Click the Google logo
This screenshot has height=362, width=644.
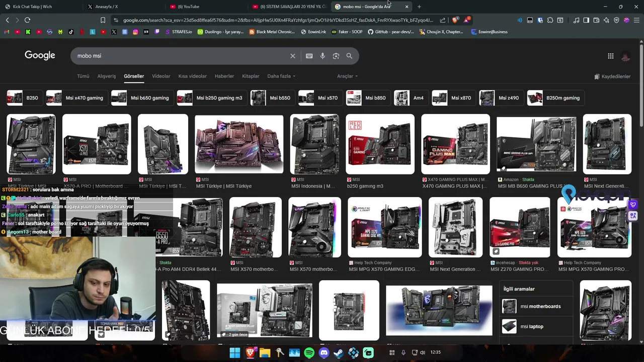pyautogui.click(x=40, y=55)
